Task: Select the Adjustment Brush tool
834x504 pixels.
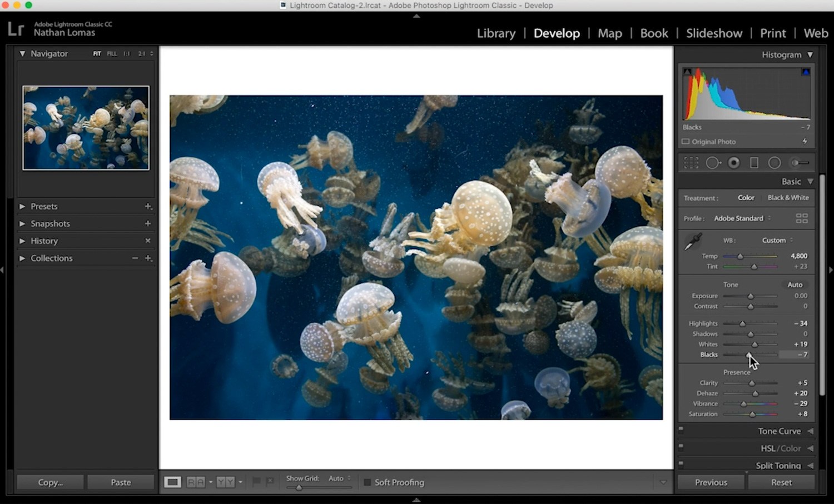Action: point(799,162)
